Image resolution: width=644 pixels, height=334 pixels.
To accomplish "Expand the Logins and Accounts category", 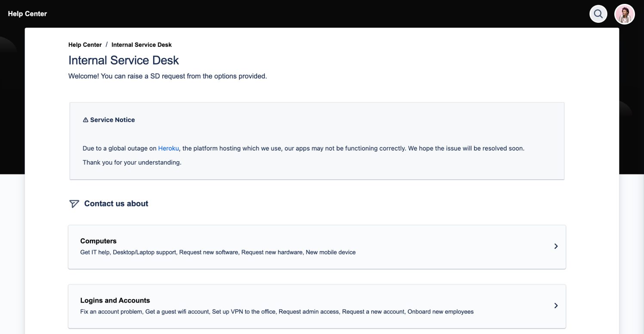I will tap(317, 306).
